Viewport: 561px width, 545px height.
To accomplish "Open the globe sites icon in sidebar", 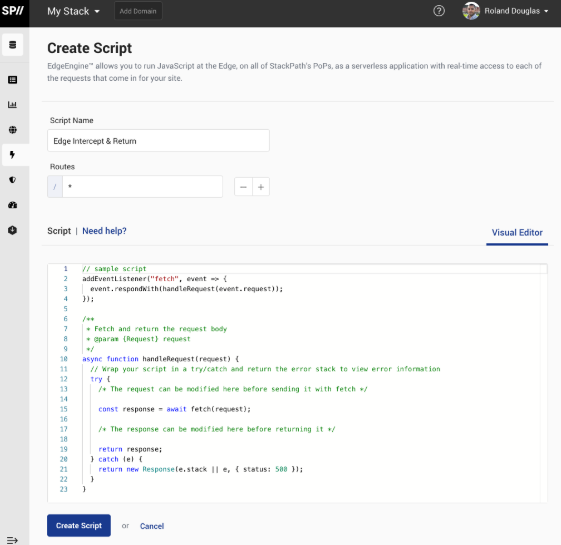I will tap(13, 130).
